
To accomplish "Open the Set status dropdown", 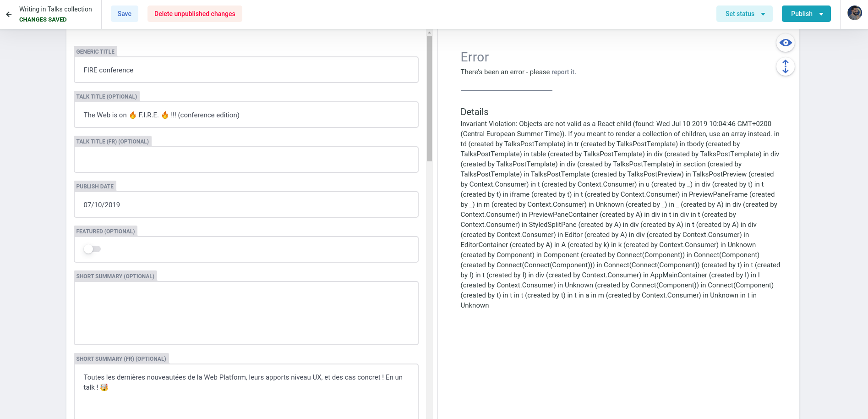I will tap(744, 14).
